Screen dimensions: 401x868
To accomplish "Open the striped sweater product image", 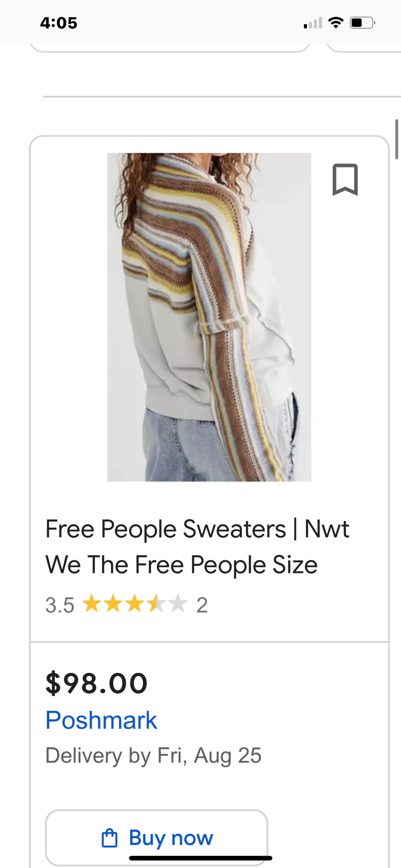I will pyautogui.click(x=209, y=317).
